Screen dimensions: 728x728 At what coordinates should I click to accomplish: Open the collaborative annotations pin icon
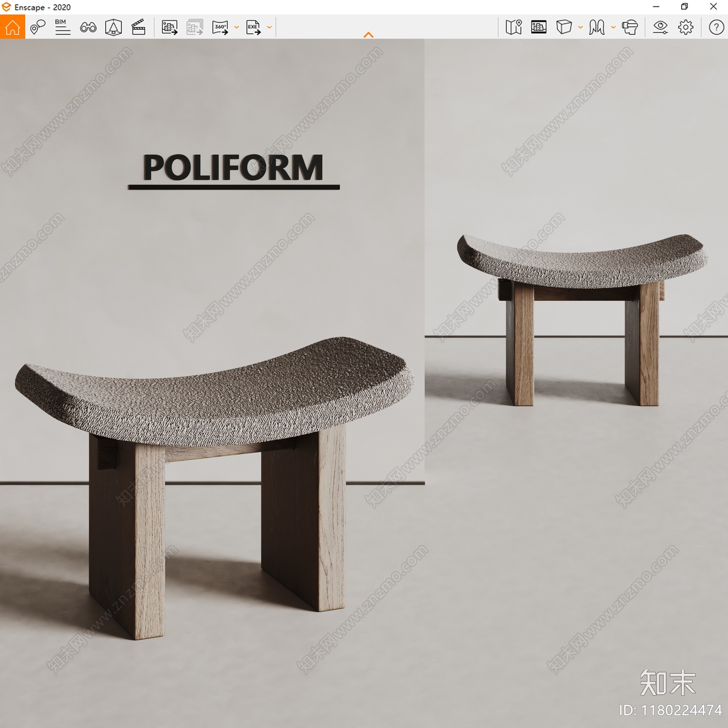38,27
